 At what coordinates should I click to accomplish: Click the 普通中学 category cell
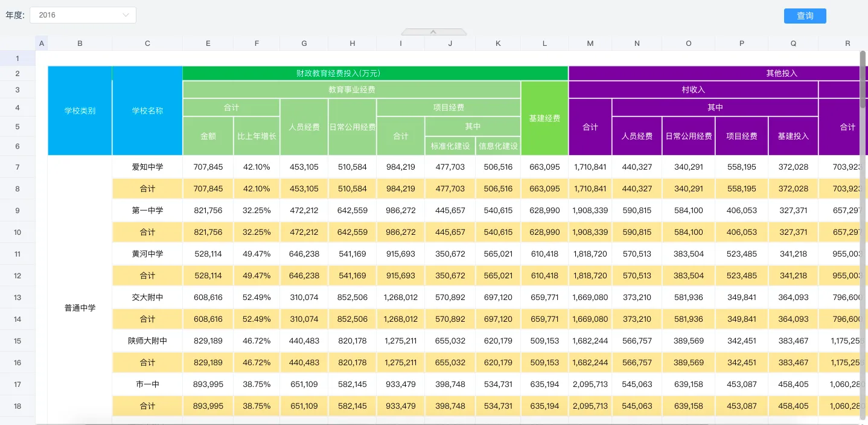(x=80, y=308)
